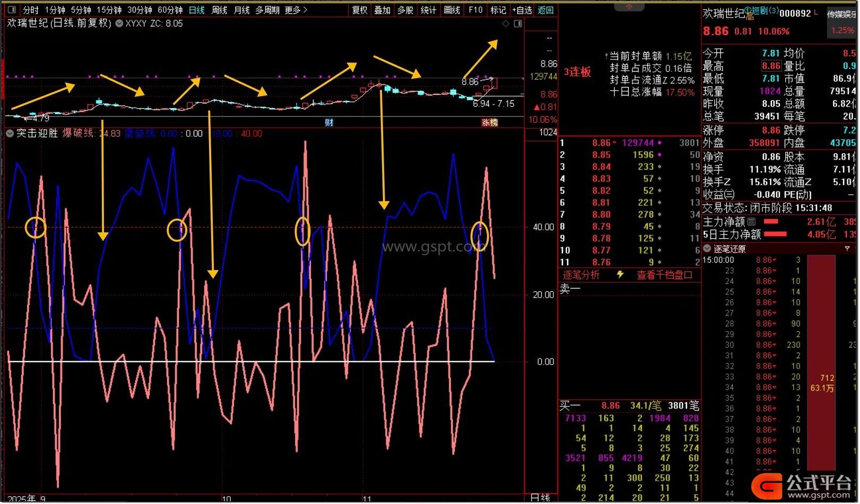
Task: Toggle 叠加 overlay mode
Action: [x=382, y=10]
